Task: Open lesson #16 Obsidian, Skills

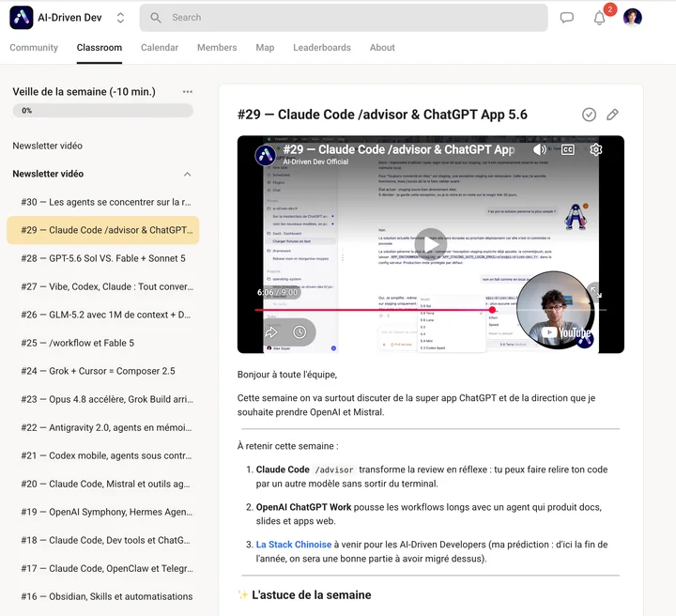Action: click(102, 596)
